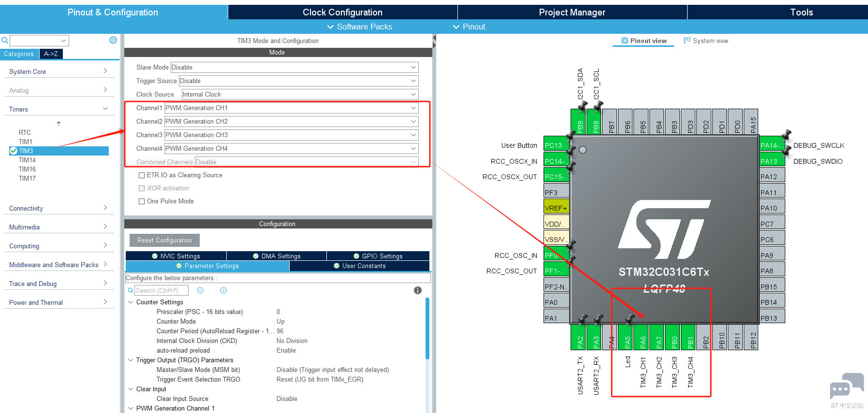Viewport: 868px width, 413px height.
Task: Open the Project Manager tab
Action: pos(572,12)
